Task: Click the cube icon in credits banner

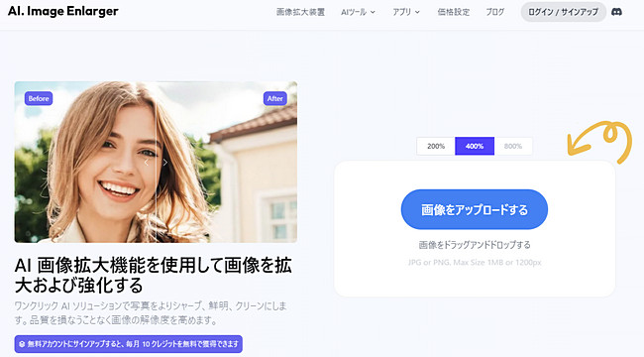Action: click(x=22, y=344)
